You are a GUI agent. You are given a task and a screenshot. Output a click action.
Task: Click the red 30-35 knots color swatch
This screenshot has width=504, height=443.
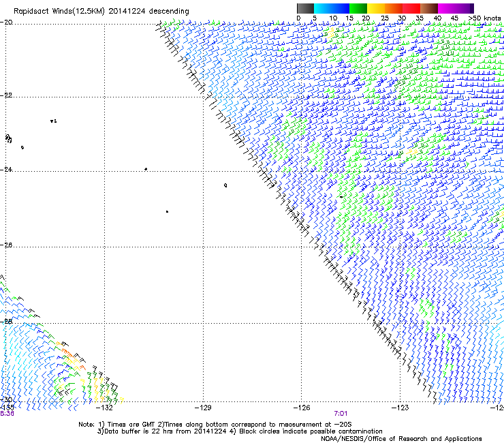coord(411,8)
